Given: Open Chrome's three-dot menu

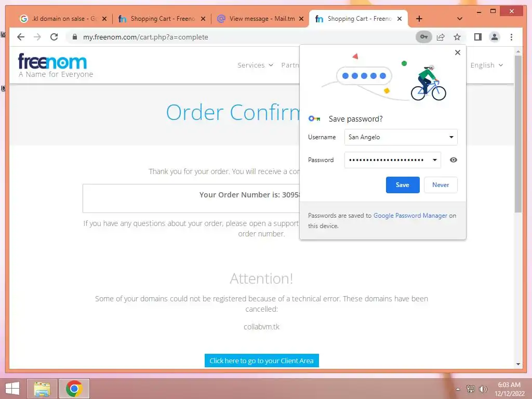Looking at the screenshot, I should click(511, 37).
